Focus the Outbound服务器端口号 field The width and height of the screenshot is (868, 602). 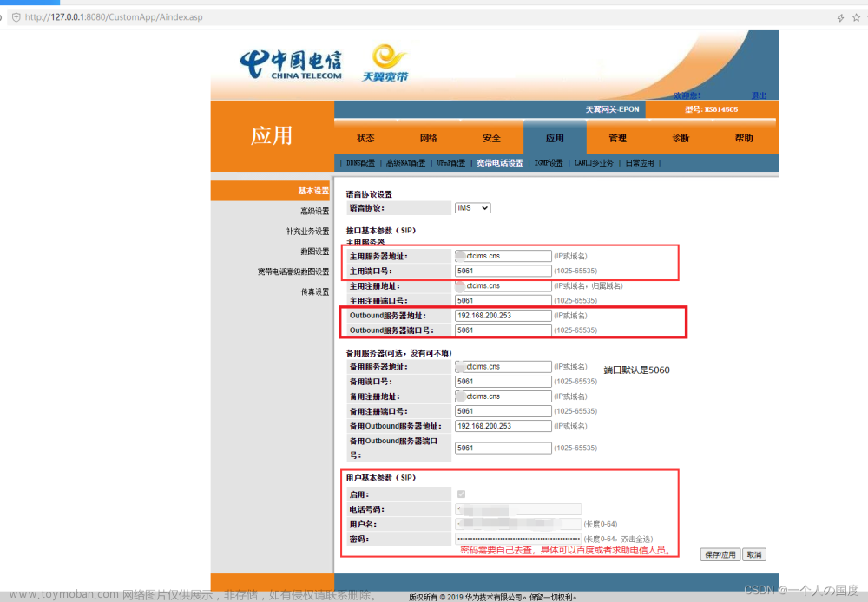coord(503,330)
